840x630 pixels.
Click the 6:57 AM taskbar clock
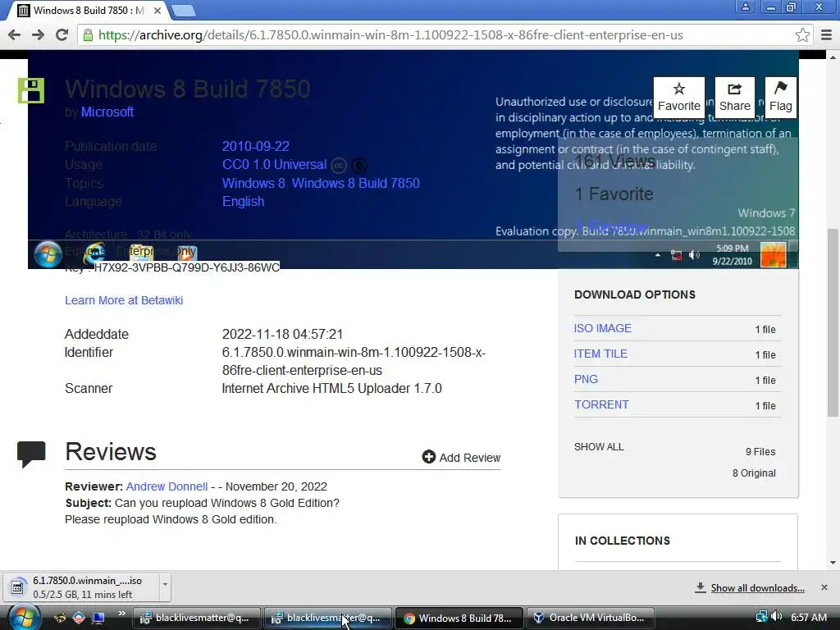[809, 617]
